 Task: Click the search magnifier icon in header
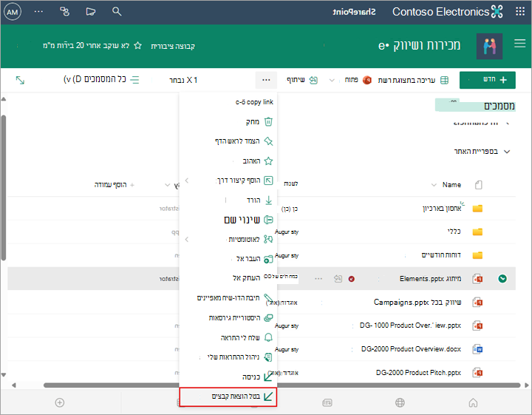[x=117, y=12]
